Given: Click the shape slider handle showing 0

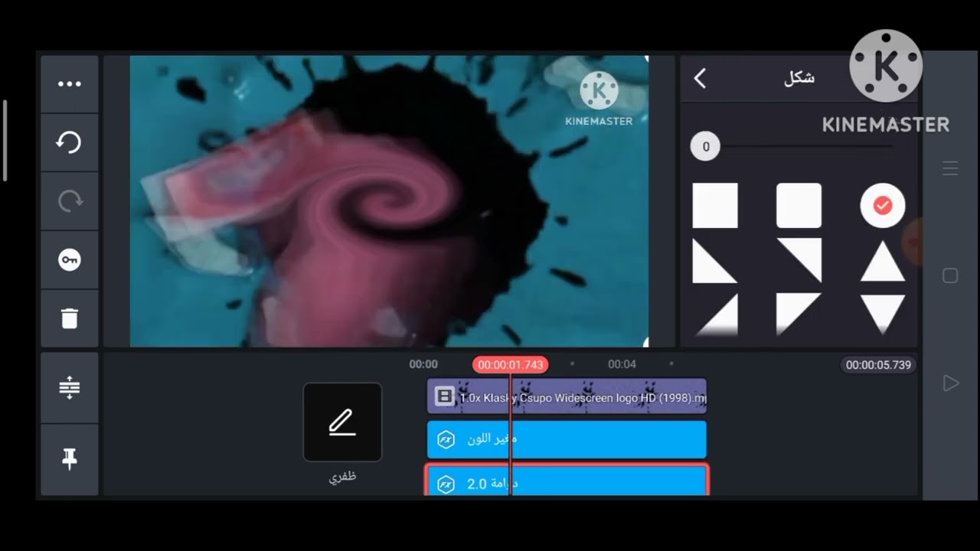Looking at the screenshot, I should 705,146.
